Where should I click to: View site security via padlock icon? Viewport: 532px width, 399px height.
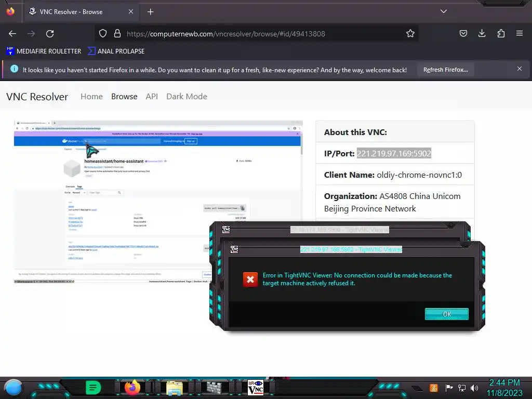117,34
